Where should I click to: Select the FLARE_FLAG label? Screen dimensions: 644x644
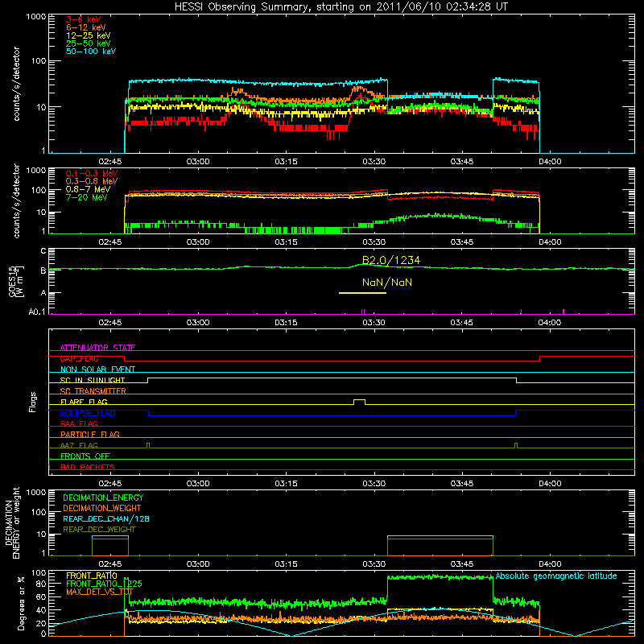[84, 402]
